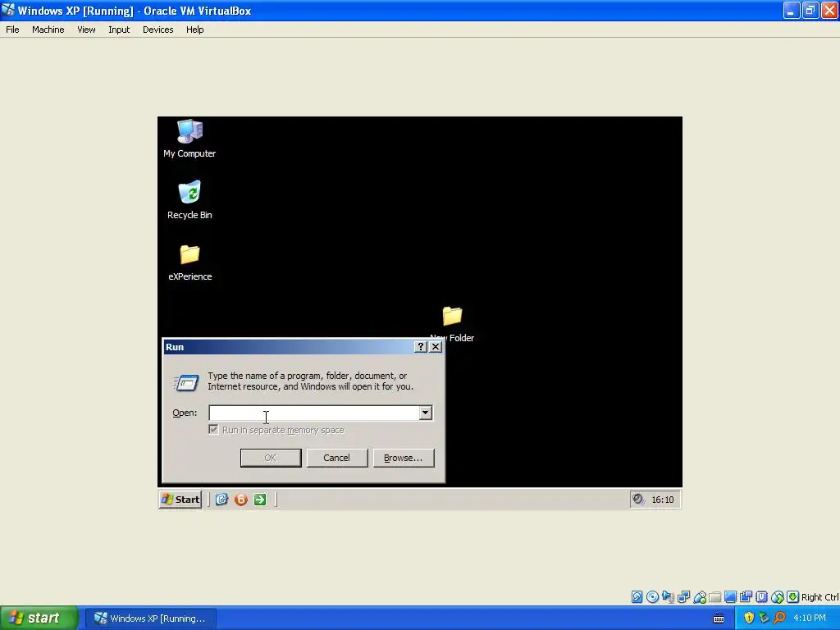Click the shared folders status icon
This screenshot has height=630, width=840.
click(x=714, y=597)
